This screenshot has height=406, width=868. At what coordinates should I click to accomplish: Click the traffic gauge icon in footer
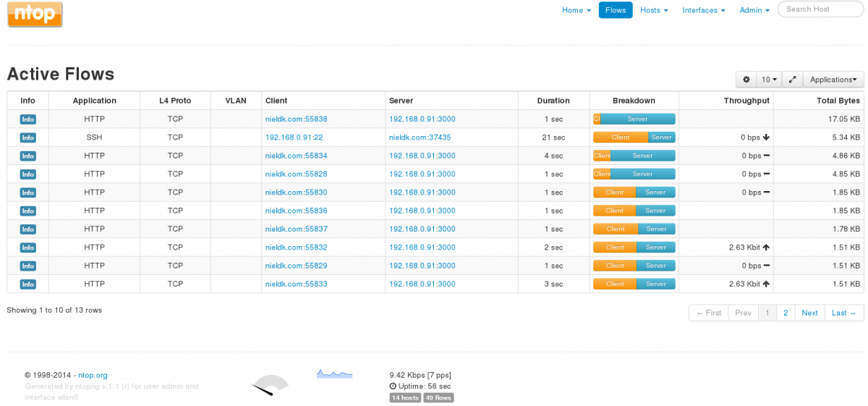pos(270,384)
